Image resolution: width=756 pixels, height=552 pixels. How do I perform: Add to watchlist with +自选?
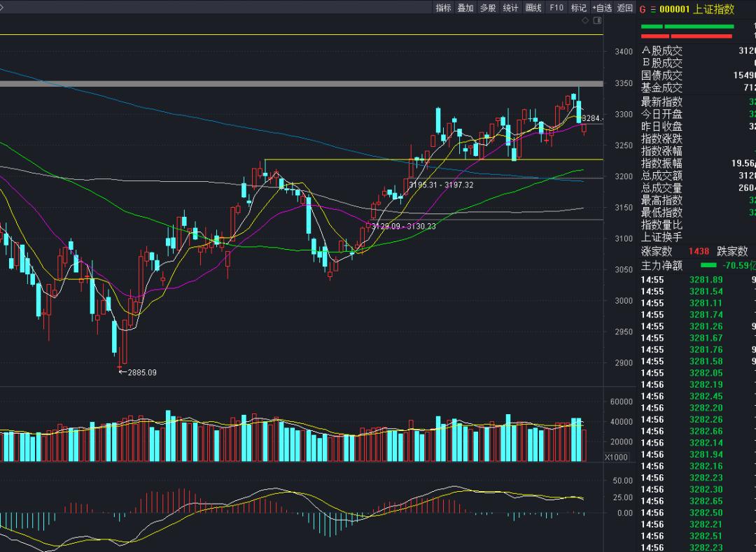pyautogui.click(x=601, y=8)
